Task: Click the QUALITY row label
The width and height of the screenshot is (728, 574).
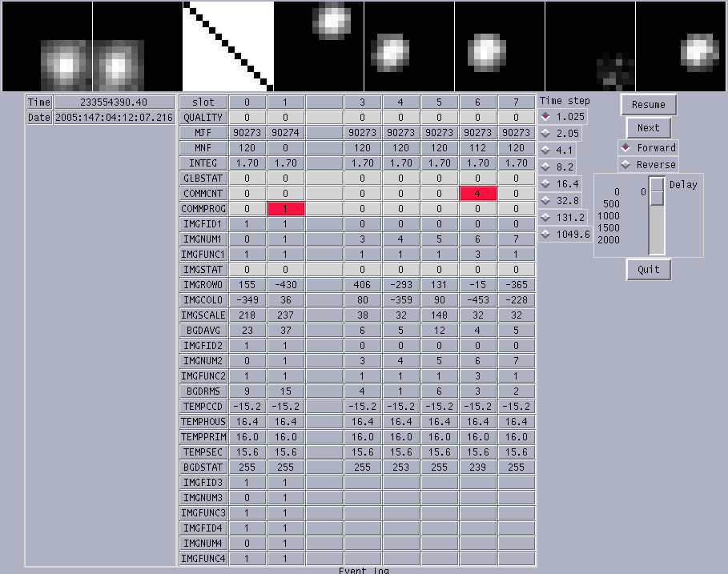Action: tap(203, 118)
